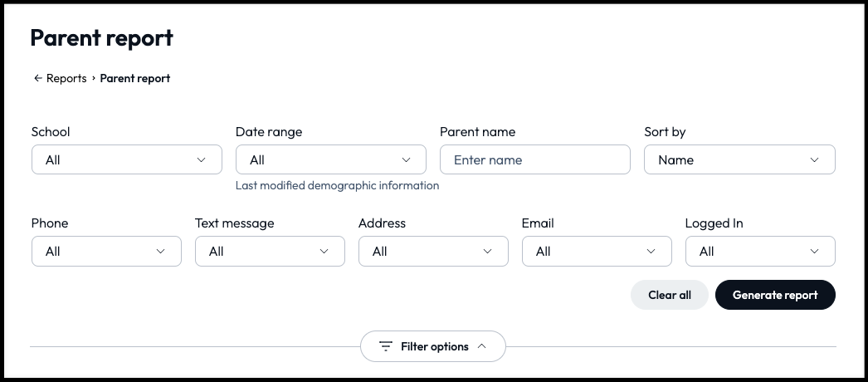Open the School dropdown
This screenshot has height=382, width=868.
126,159
